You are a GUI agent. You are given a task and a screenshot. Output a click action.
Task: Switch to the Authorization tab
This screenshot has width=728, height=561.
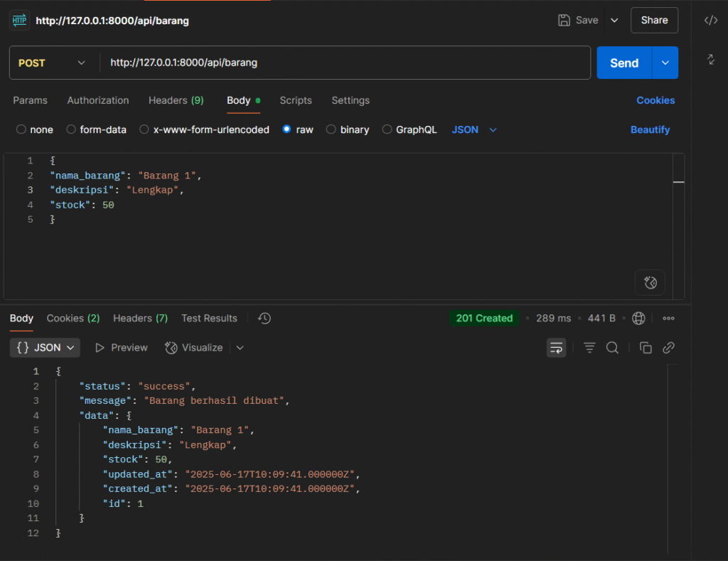98,100
